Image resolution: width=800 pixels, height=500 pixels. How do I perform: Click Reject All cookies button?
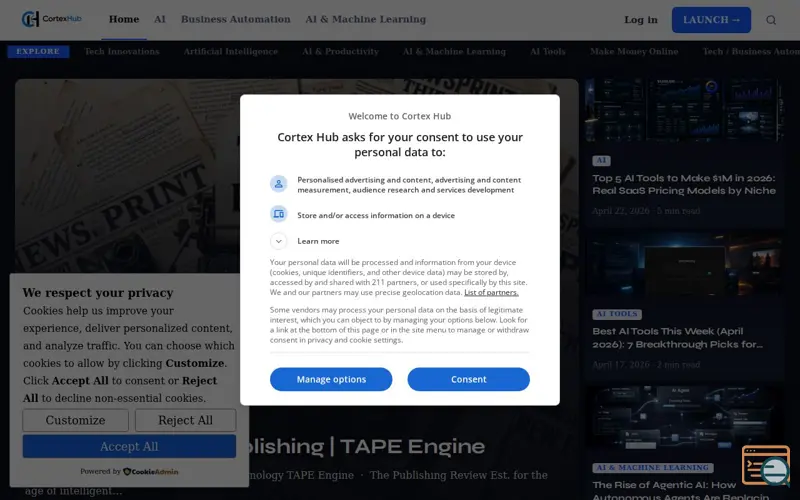coord(185,420)
